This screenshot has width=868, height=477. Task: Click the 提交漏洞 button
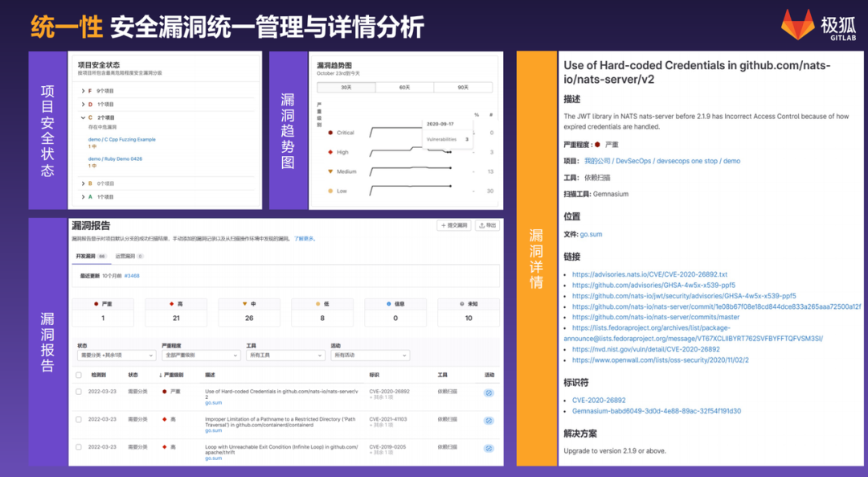[454, 225]
